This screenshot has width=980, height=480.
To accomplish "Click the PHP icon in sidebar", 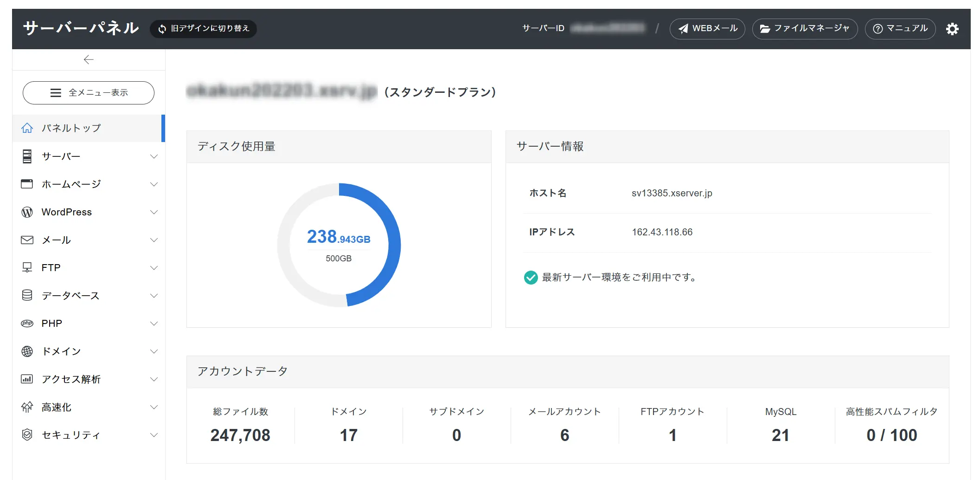I will [x=27, y=324].
